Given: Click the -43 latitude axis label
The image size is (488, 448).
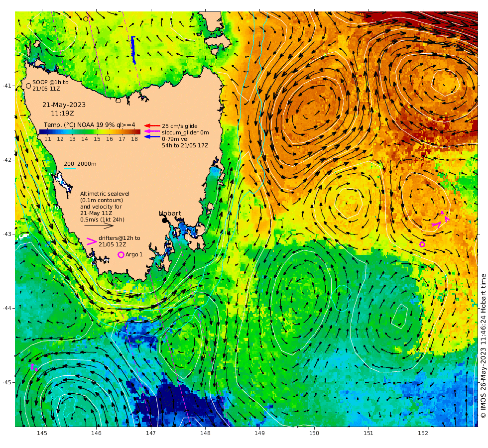Looking at the screenshot, I should click(x=7, y=234).
